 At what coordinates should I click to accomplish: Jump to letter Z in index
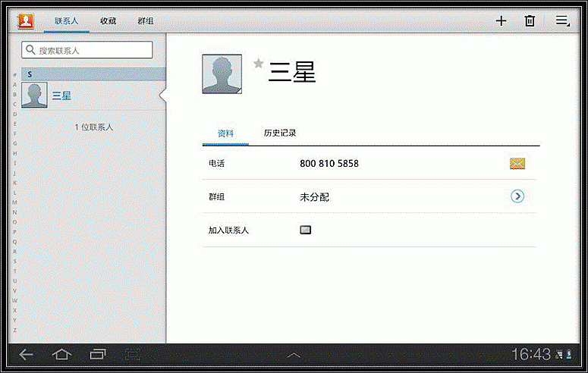pyautogui.click(x=15, y=331)
